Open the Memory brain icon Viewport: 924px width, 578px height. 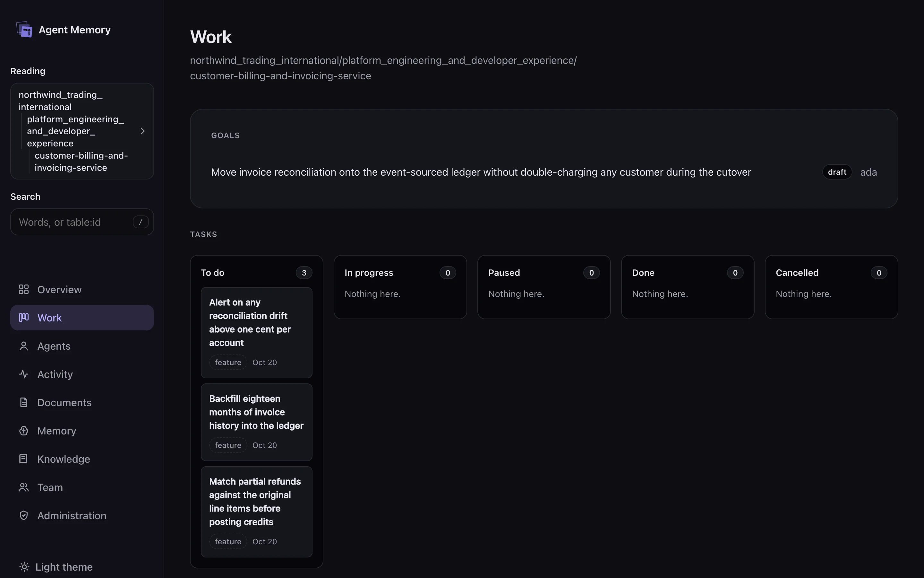pyautogui.click(x=24, y=431)
